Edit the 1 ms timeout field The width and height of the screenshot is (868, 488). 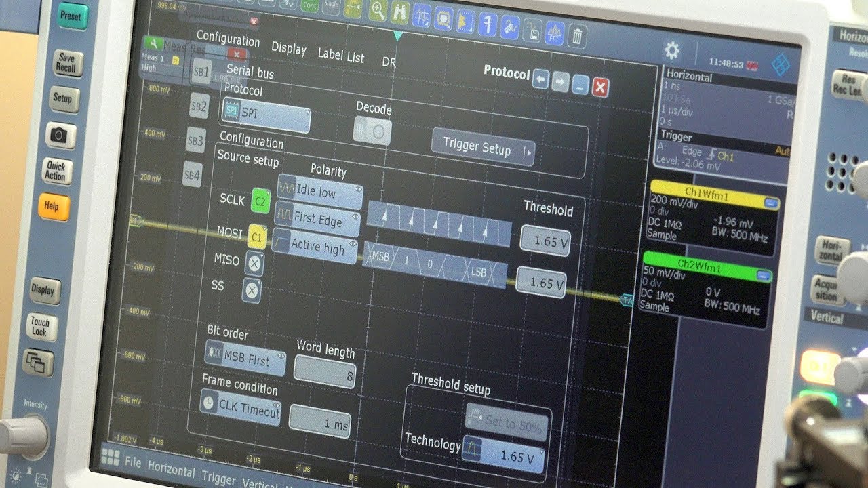(x=320, y=422)
